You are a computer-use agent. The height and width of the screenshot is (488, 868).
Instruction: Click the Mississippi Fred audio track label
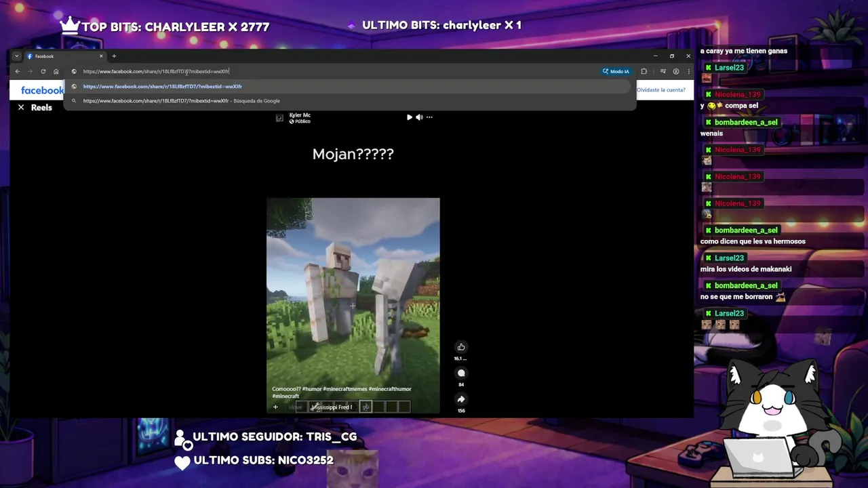[x=332, y=407]
